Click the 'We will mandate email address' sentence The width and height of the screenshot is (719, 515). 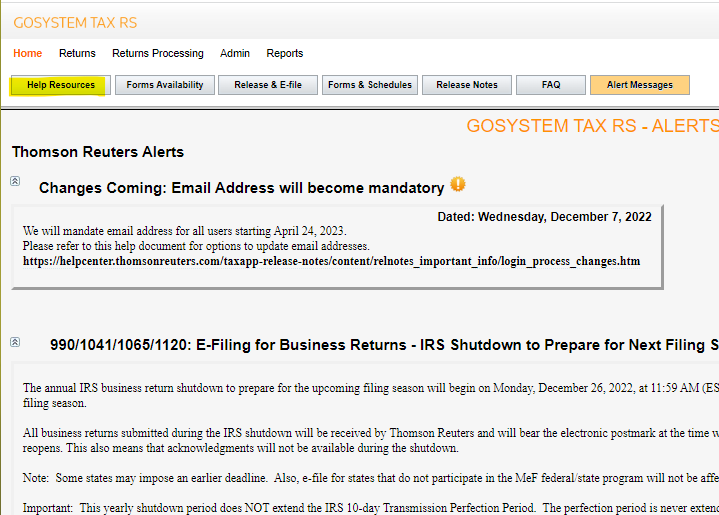click(185, 231)
